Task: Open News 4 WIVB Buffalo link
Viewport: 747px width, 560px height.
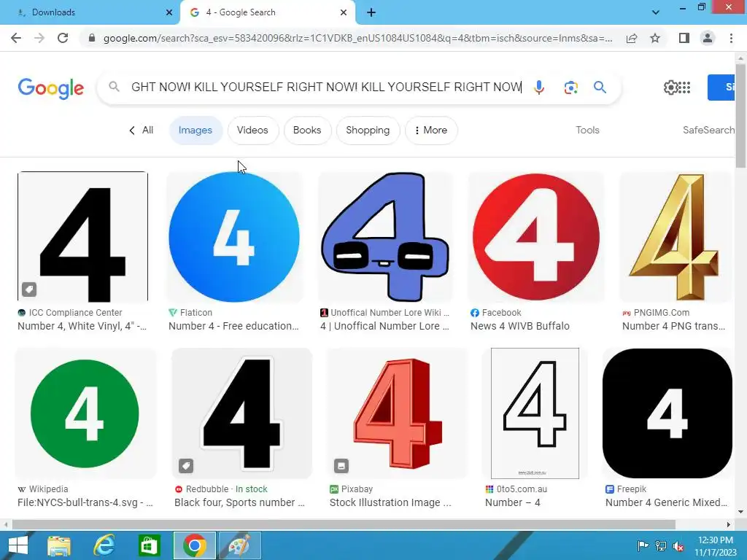Action: click(519, 326)
